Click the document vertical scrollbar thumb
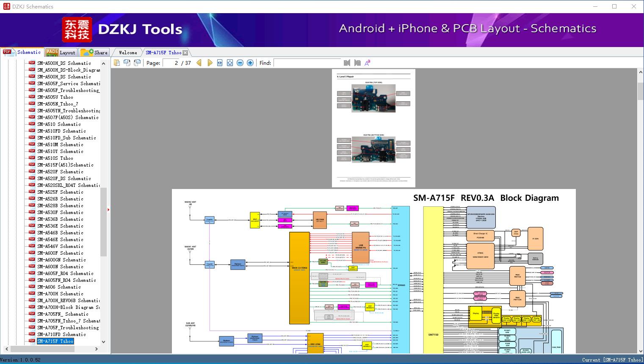 (x=640, y=91)
